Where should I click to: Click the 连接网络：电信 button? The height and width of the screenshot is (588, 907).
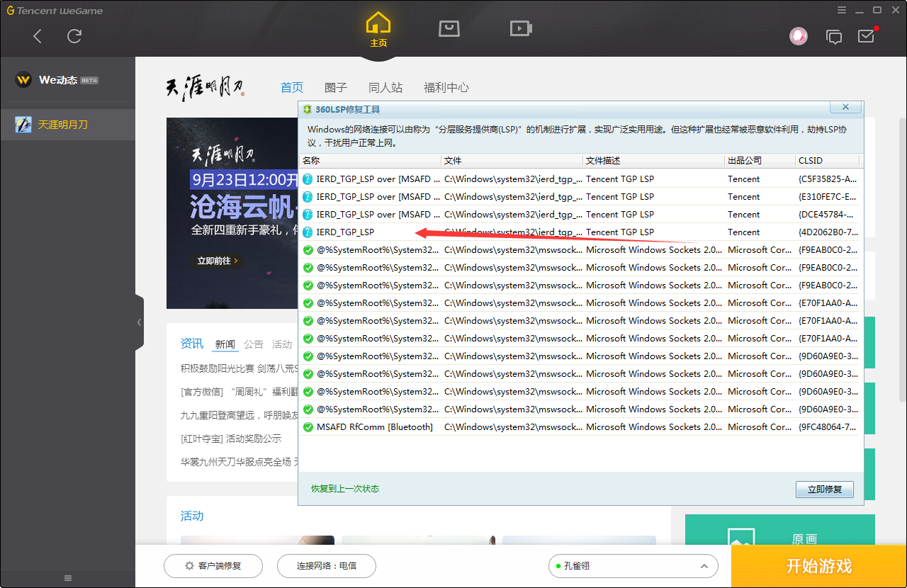[x=327, y=566]
